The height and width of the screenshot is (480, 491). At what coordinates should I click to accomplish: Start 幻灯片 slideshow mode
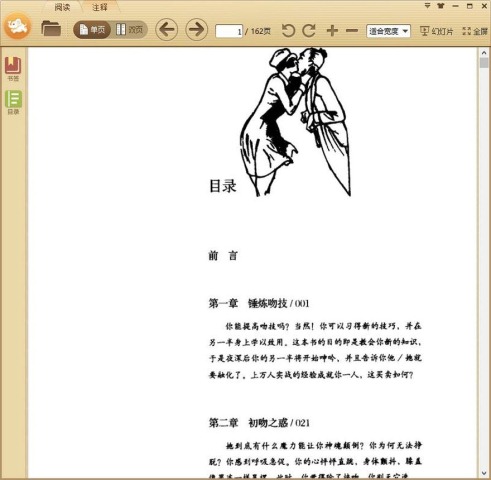pyautogui.click(x=436, y=31)
